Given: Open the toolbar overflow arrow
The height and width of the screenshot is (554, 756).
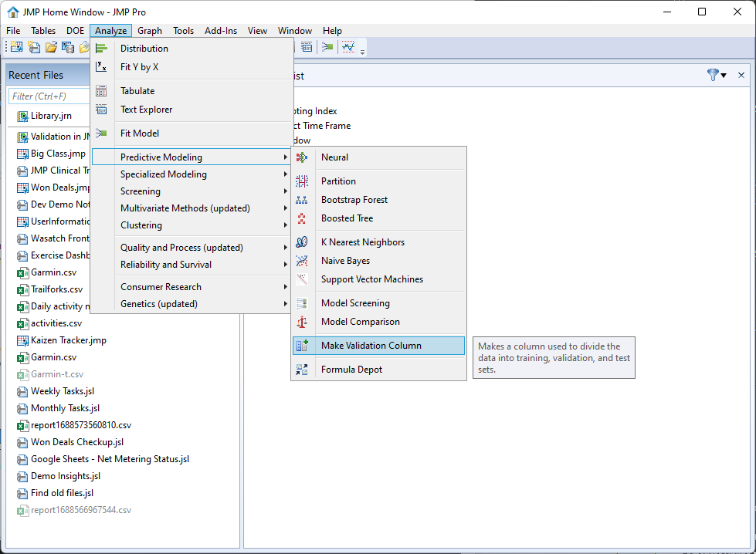Looking at the screenshot, I should point(363,52).
